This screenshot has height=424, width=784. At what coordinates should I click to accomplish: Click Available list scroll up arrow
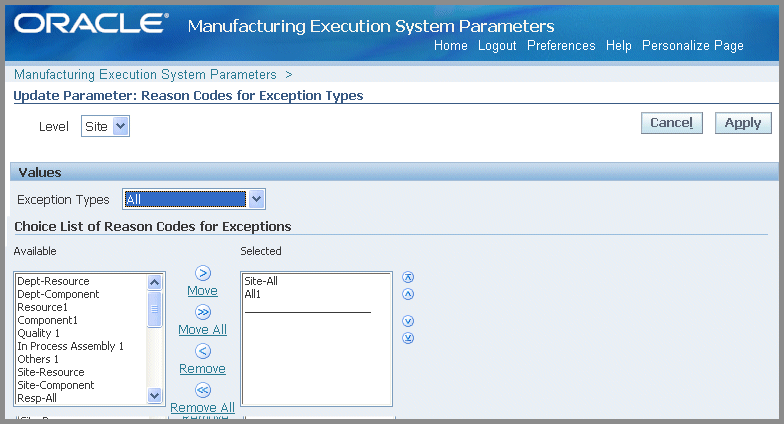coord(154,282)
